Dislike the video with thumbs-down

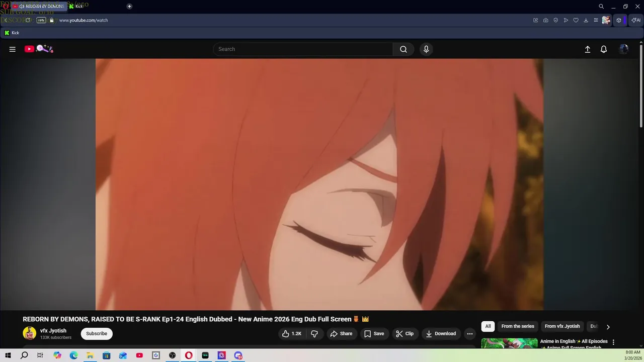pos(314,334)
